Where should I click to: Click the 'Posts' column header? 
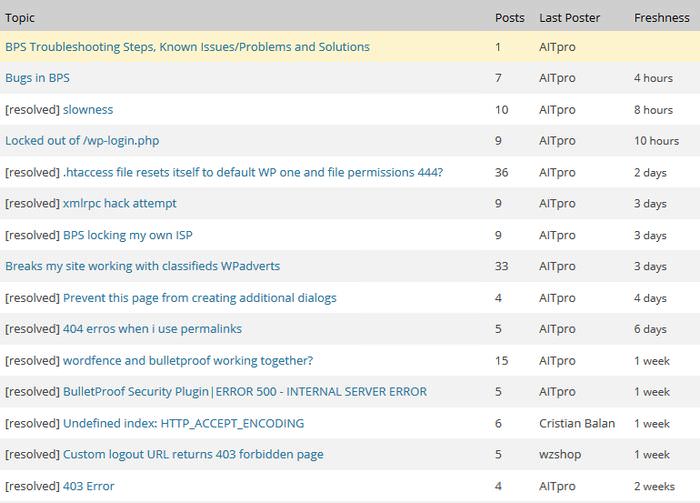click(x=510, y=18)
